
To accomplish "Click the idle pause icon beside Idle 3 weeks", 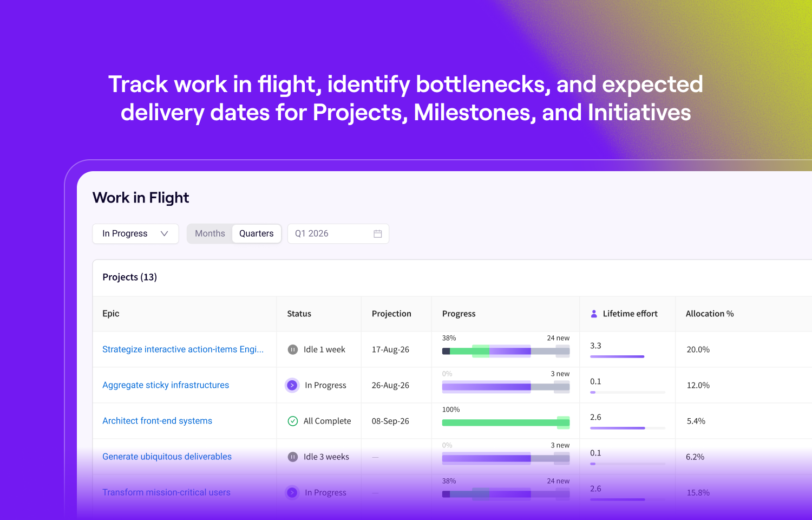I will coord(293,457).
